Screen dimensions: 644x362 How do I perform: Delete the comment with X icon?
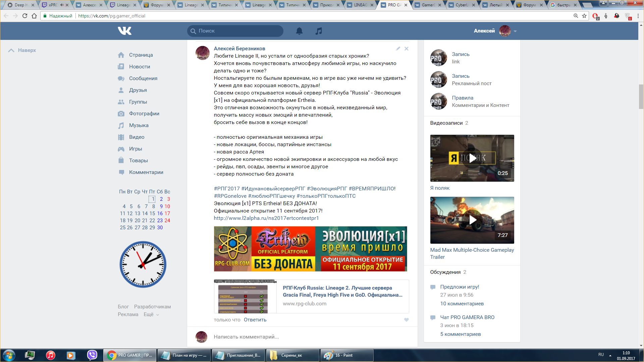(x=406, y=49)
